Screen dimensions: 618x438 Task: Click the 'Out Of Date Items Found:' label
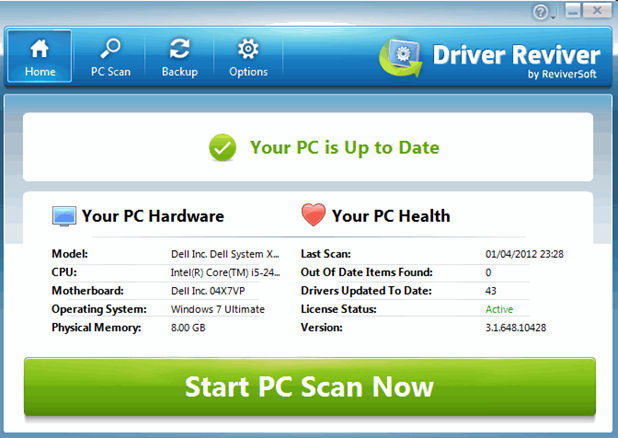[x=367, y=272]
